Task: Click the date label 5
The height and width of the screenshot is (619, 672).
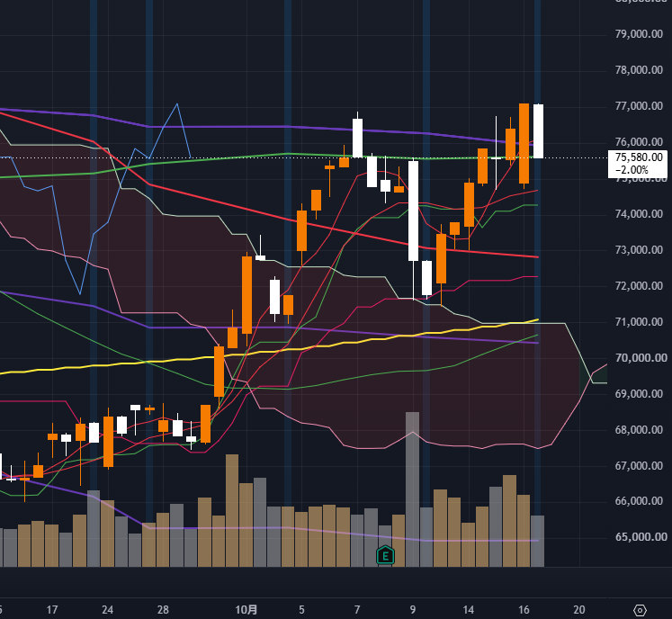Action: (x=301, y=610)
